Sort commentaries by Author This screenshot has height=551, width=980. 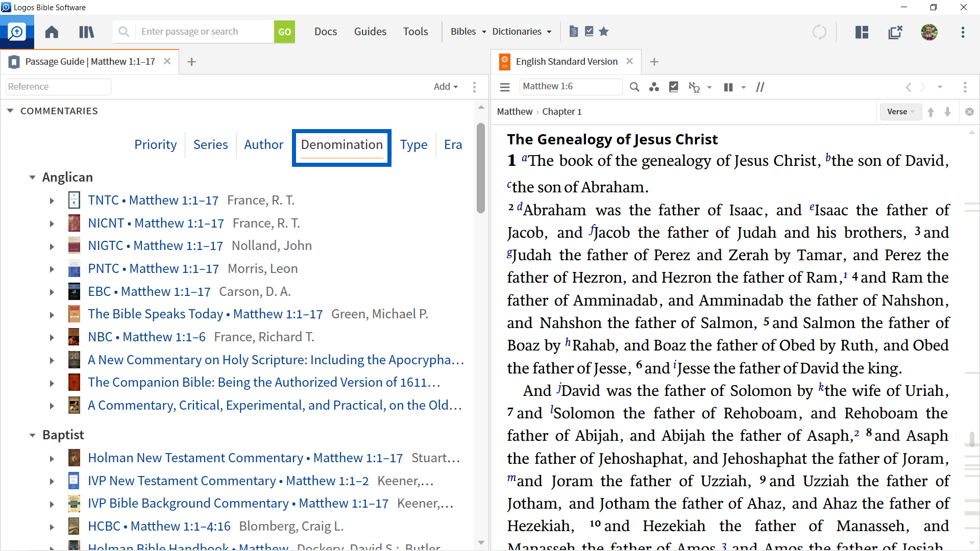point(263,145)
